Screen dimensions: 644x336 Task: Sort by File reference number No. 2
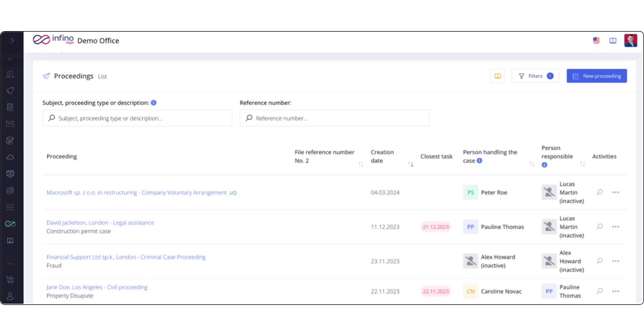tap(361, 164)
